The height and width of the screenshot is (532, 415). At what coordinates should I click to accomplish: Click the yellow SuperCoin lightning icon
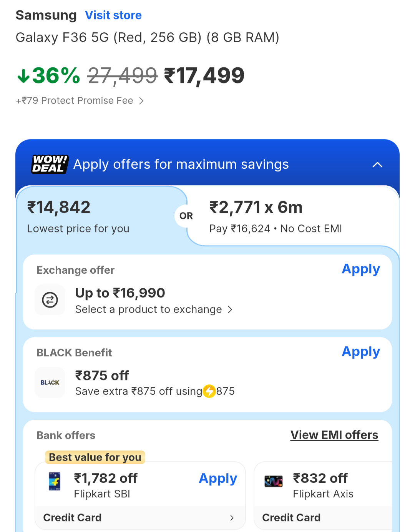coord(209,391)
